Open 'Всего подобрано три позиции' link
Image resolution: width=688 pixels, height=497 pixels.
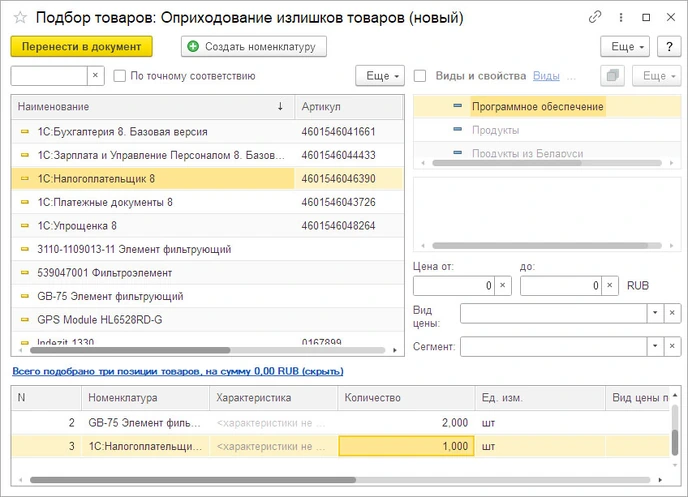pyautogui.click(x=178, y=371)
